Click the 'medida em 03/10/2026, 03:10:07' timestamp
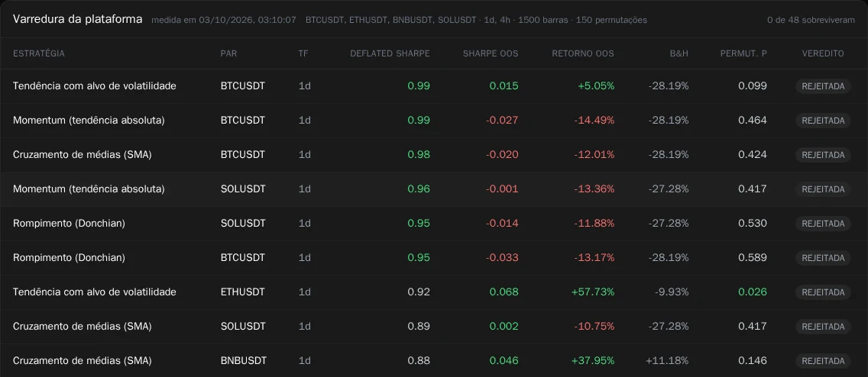 [x=224, y=20]
